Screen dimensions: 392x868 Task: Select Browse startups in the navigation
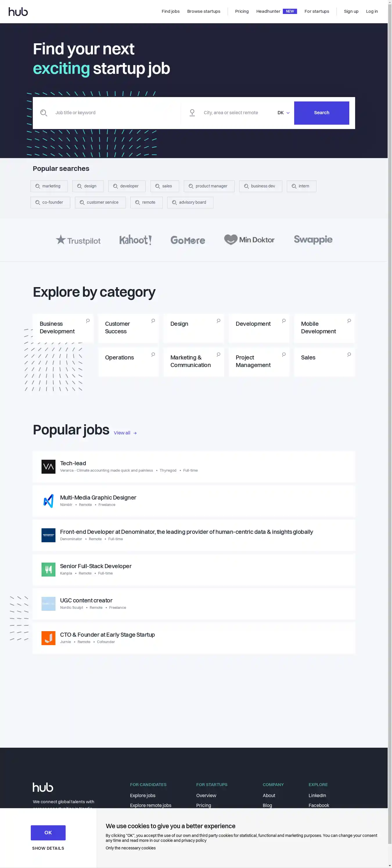click(204, 11)
